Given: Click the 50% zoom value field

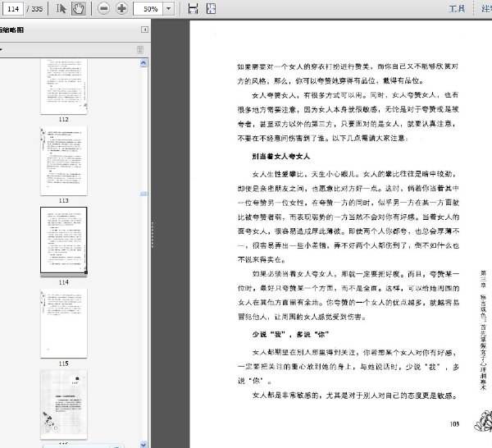Looking at the screenshot, I should pos(148,8).
